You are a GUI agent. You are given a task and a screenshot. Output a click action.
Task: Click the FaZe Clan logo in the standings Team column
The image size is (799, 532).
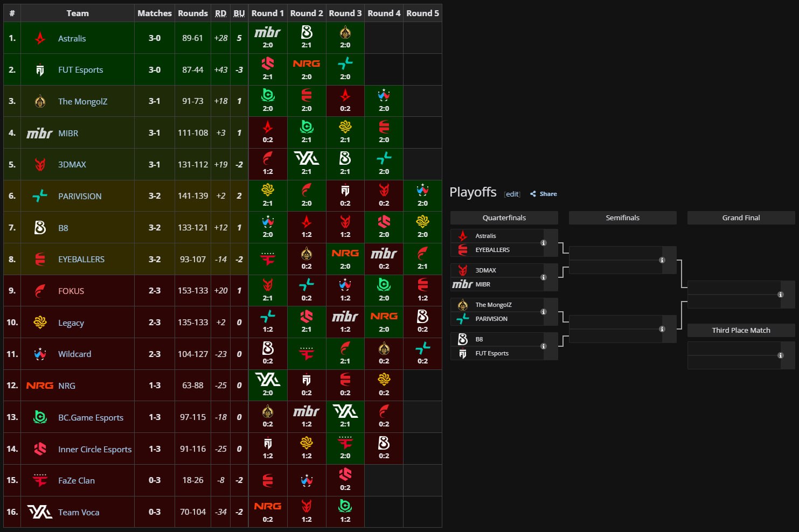[40, 480]
